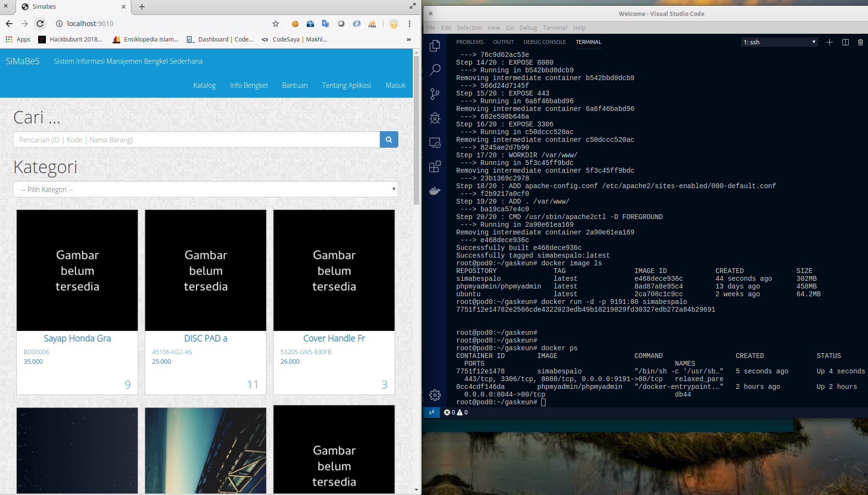Image resolution: width=868 pixels, height=495 pixels.
Task: Open the Katalog nav link
Action: tap(205, 85)
